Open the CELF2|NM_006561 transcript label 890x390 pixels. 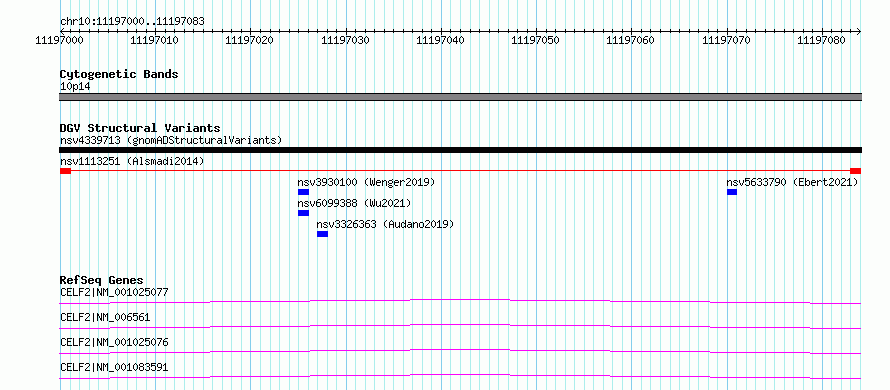pos(105,317)
